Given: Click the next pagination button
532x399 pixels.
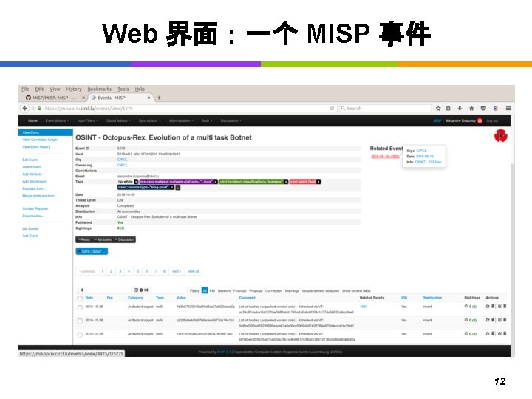Looking at the screenshot, I should 177,271.
